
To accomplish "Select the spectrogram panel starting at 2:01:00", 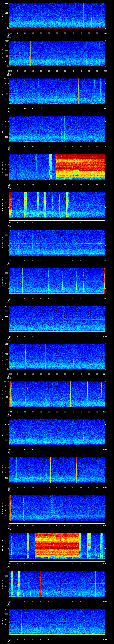I will pos(57,16).
